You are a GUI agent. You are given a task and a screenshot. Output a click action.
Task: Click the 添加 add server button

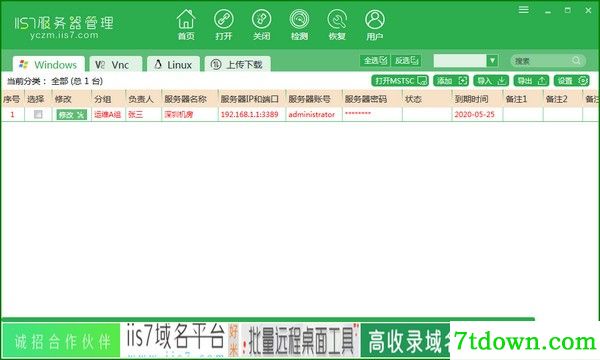coord(451,81)
